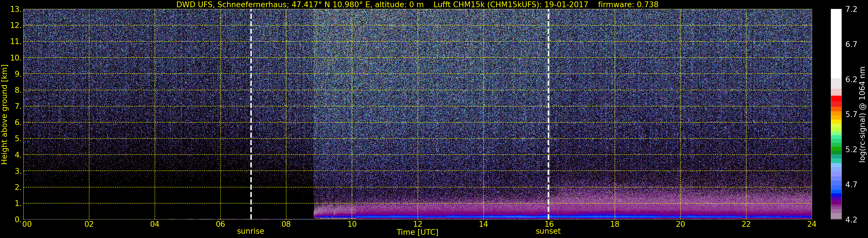
Task: Click the "6.7" colorbar tick label
Action: (x=851, y=44)
